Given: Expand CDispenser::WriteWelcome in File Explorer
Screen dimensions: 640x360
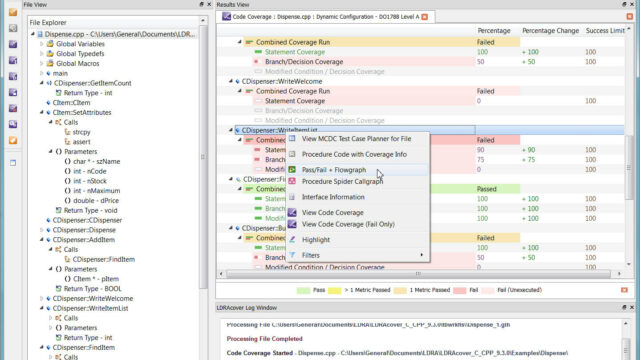Looking at the screenshot, I should (41, 298).
